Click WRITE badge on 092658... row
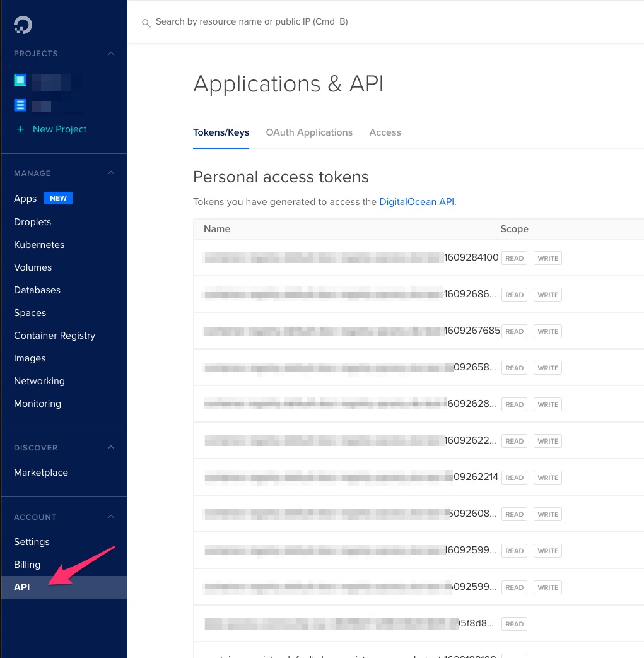Screen dimensions: 644x658 pos(548,368)
